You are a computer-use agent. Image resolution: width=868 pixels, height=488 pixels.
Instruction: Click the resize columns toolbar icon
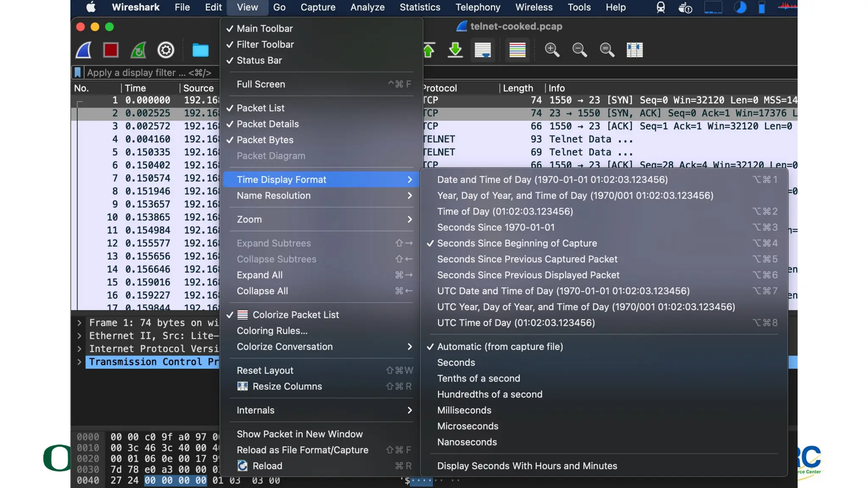click(x=634, y=50)
